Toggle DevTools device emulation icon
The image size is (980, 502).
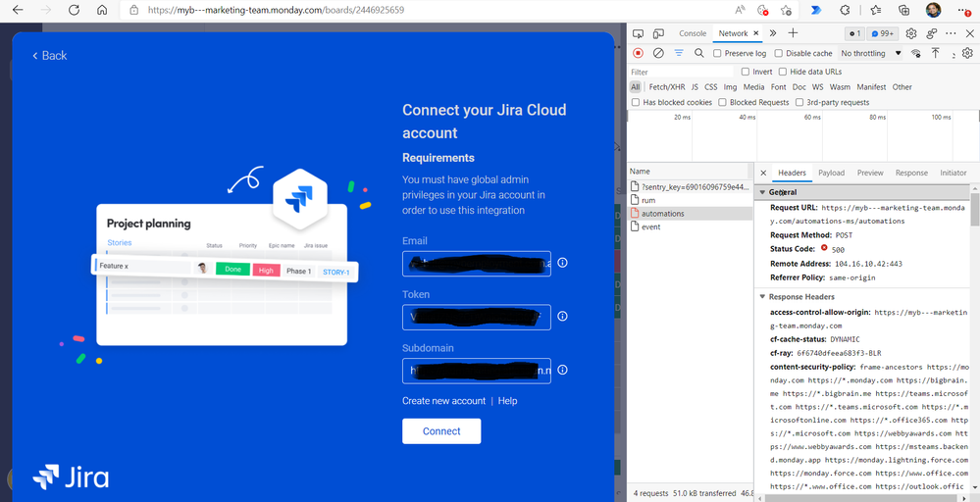pyautogui.click(x=659, y=33)
